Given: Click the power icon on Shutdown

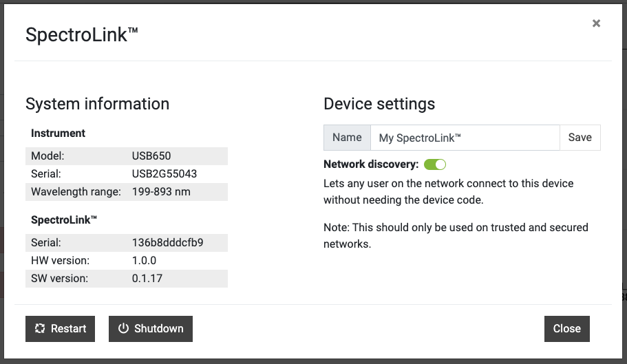Looking at the screenshot, I should click(123, 329).
